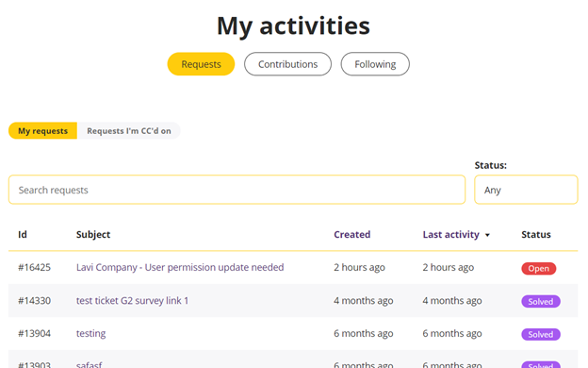The height and width of the screenshot is (368, 588).
Task: Open Lavi Company user permission ticket
Action: [x=180, y=267]
